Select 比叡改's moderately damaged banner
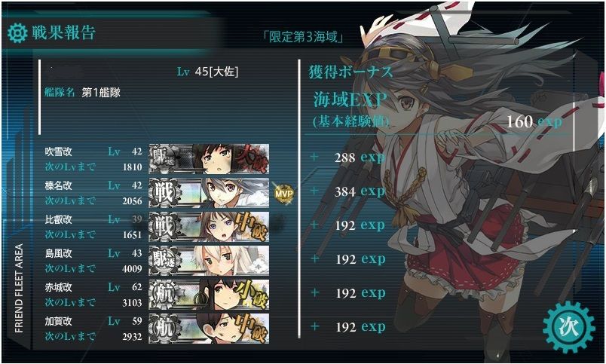 (209, 227)
